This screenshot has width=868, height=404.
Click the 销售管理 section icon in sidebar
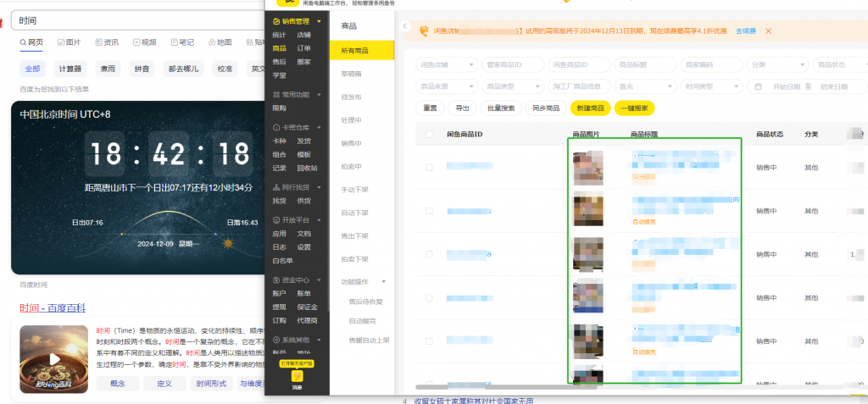tap(277, 21)
